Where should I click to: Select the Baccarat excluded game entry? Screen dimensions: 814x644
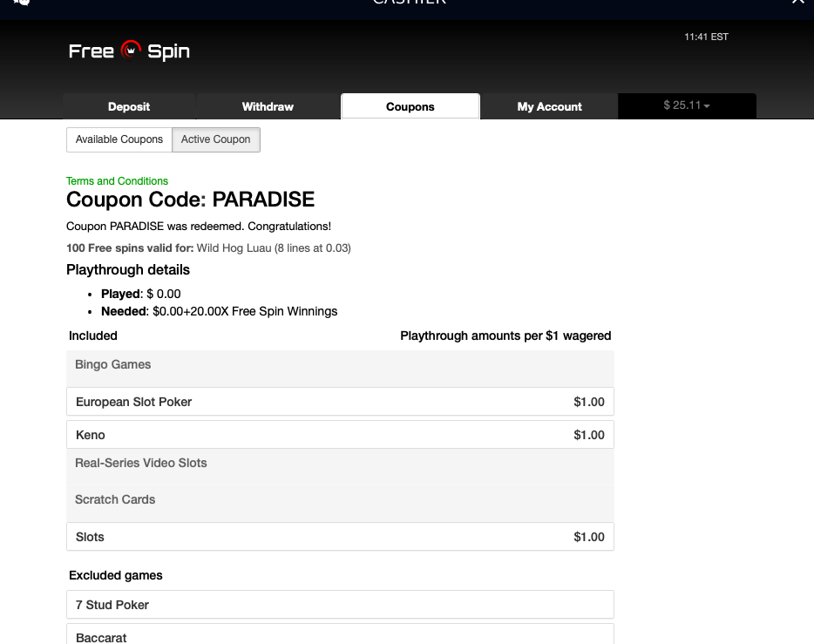click(340, 636)
